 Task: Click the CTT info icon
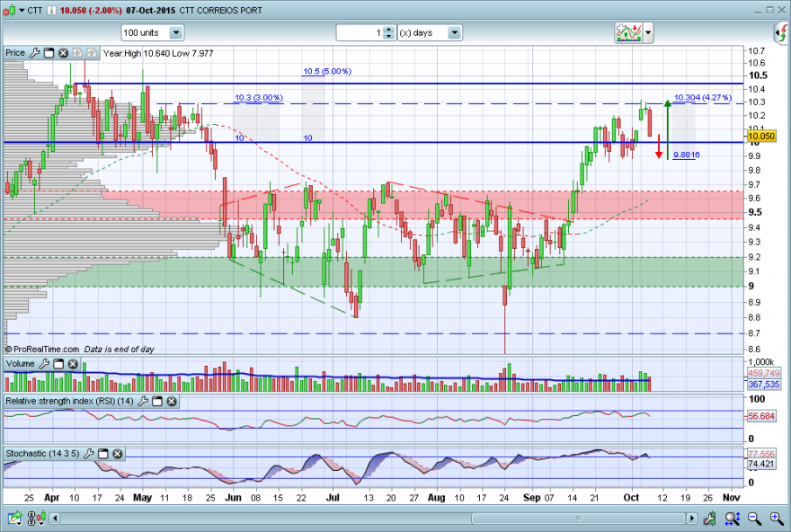(x=51, y=10)
